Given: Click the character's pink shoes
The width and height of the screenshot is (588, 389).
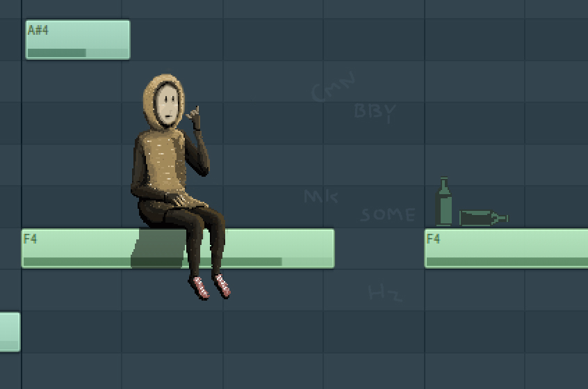Looking at the screenshot, I should point(211,286).
